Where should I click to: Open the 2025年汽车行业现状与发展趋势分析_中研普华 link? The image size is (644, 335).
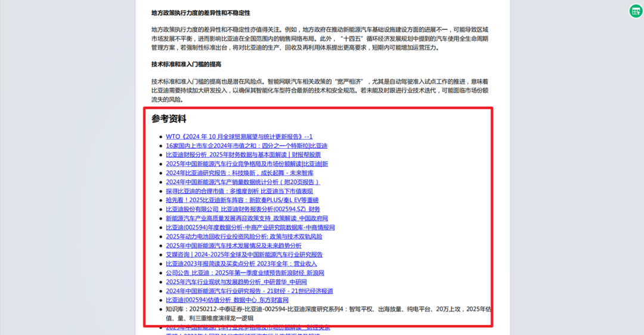click(x=236, y=282)
